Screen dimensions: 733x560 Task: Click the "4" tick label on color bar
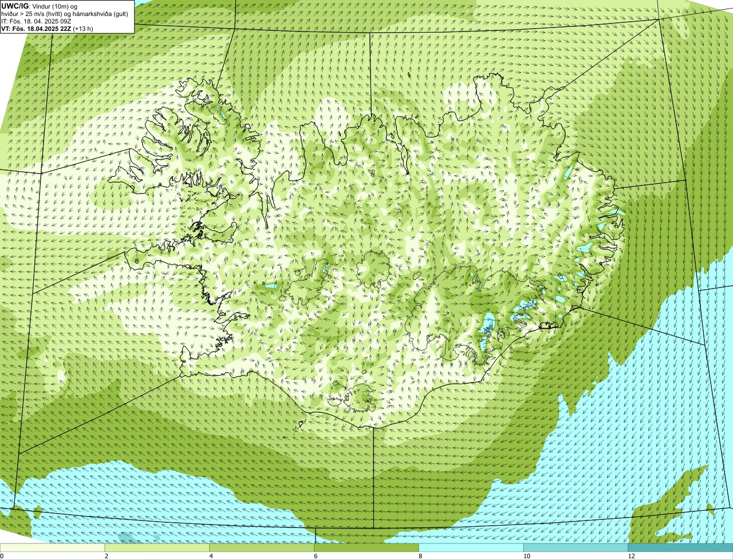coord(211,556)
